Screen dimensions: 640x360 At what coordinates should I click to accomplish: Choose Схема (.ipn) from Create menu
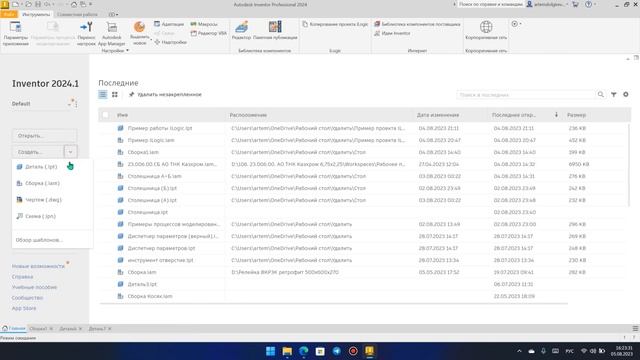[40, 216]
